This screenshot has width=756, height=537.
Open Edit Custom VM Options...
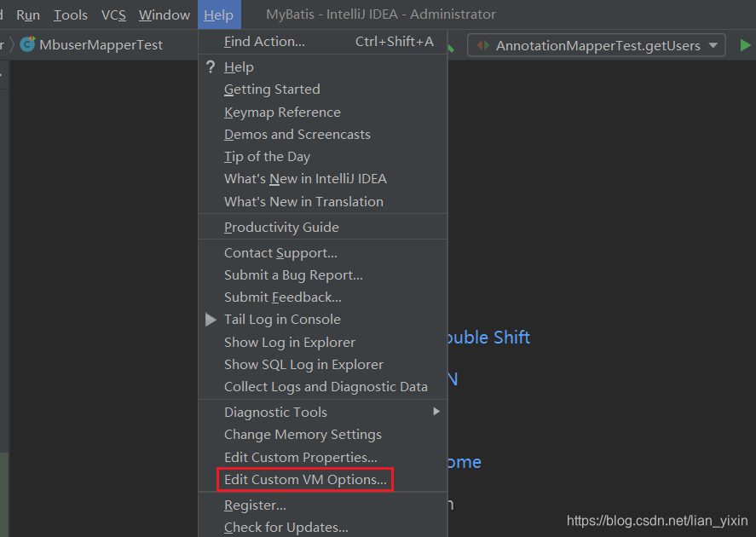(322, 480)
